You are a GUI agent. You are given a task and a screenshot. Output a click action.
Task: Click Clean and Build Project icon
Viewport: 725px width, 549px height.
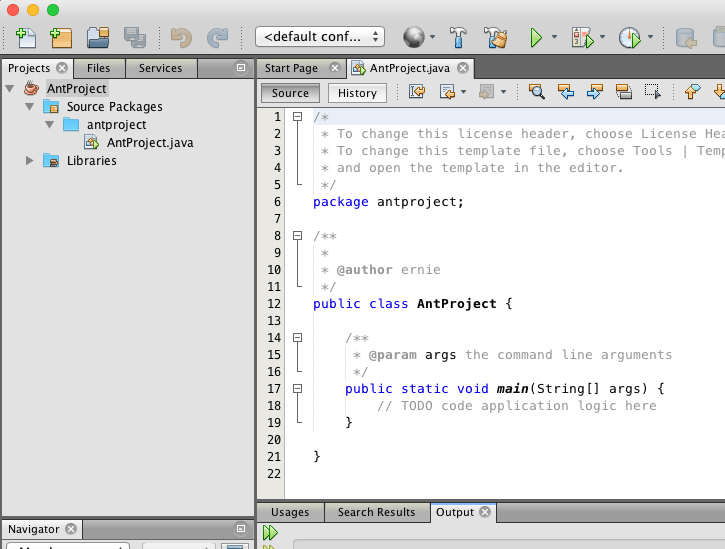tap(496, 38)
